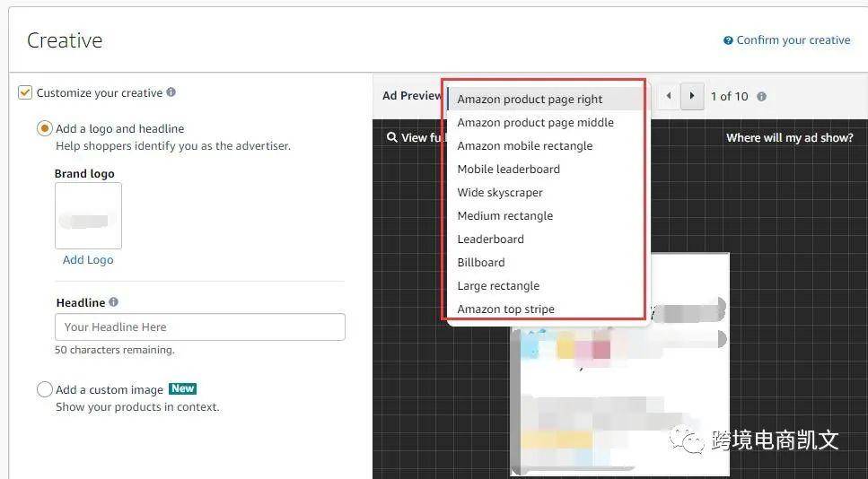Click the Your Headline Here input field
This screenshot has height=479, width=868.
coord(199,327)
